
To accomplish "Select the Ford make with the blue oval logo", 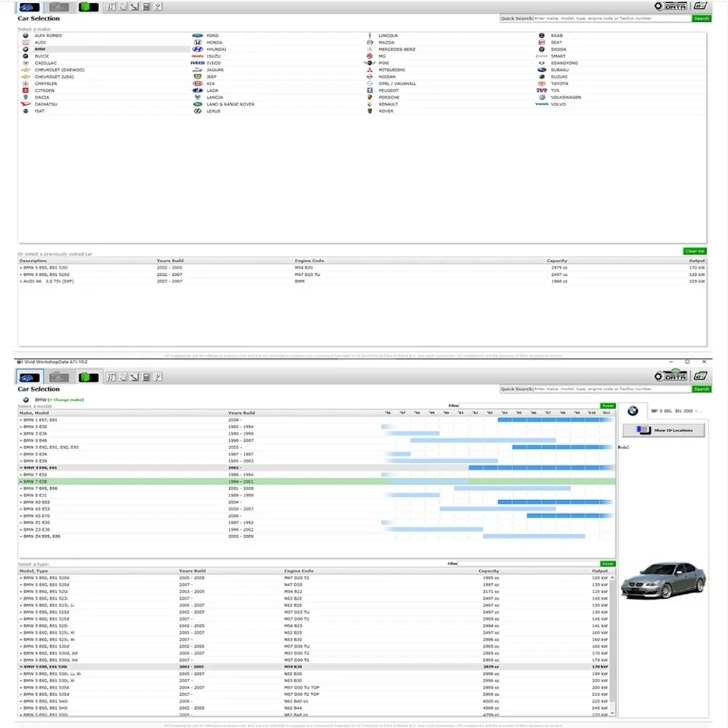I will point(197,35).
